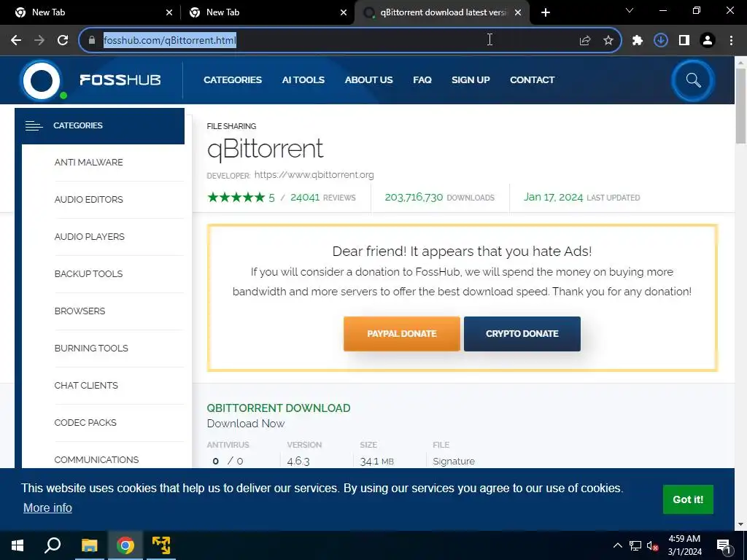
Task: Click the categories hamburger icon in sidebar
Action: [34, 125]
